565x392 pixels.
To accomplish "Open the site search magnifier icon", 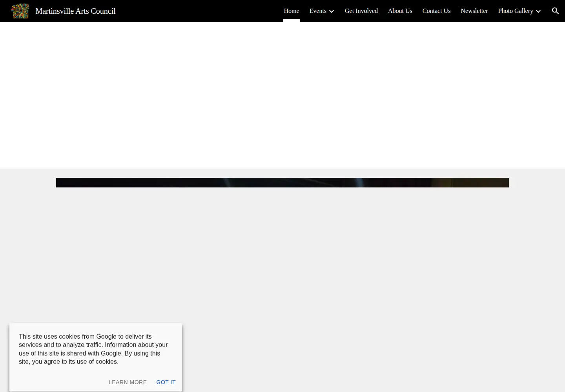I will tap(555, 11).
